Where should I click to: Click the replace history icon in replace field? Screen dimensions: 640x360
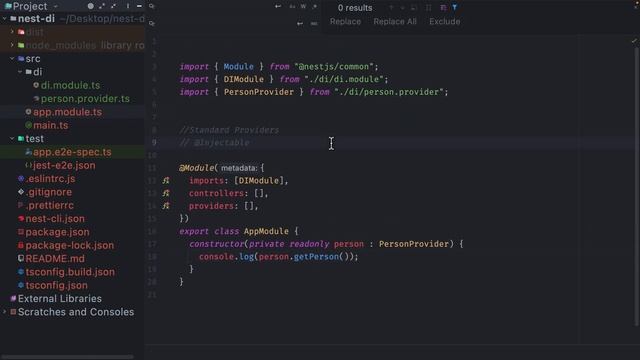coord(151,23)
